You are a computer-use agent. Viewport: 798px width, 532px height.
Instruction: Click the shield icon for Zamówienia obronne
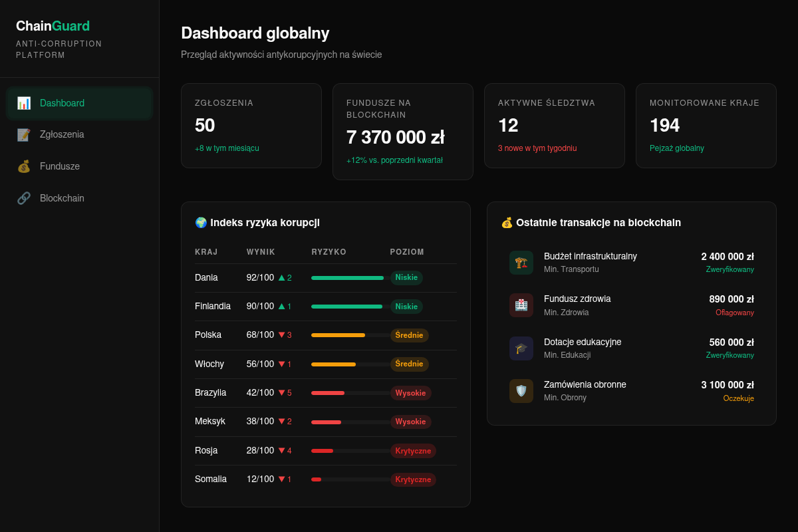[521, 391]
